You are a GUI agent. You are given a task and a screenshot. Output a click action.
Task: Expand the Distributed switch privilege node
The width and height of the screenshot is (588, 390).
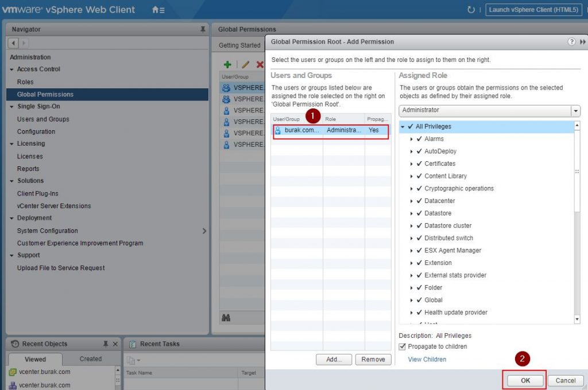pyautogui.click(x=411, y=238)
